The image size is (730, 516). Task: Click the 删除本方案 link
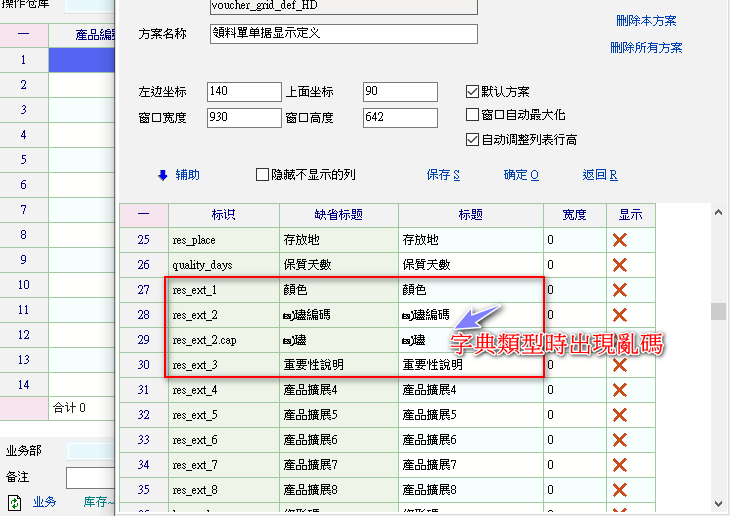[646, 21]
